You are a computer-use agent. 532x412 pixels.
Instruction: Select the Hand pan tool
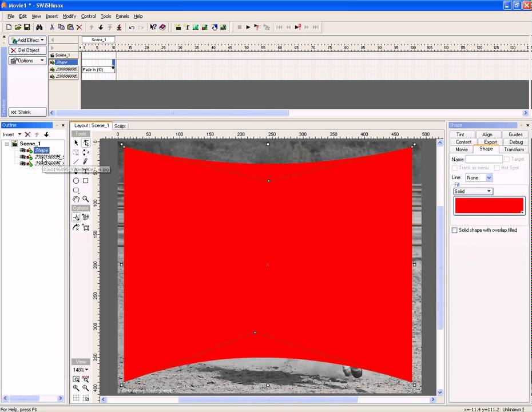(76, 199)
